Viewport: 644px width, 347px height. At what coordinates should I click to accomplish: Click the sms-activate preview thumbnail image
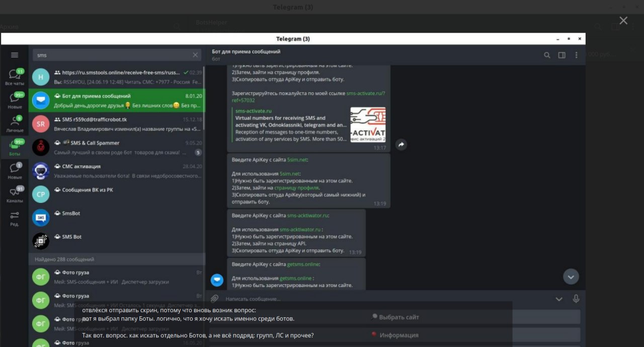tap(368, 124)
